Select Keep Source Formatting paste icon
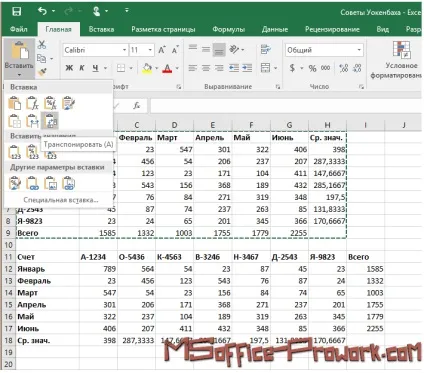The height and width of the screenshot is (373, 424). pos(68,103)
